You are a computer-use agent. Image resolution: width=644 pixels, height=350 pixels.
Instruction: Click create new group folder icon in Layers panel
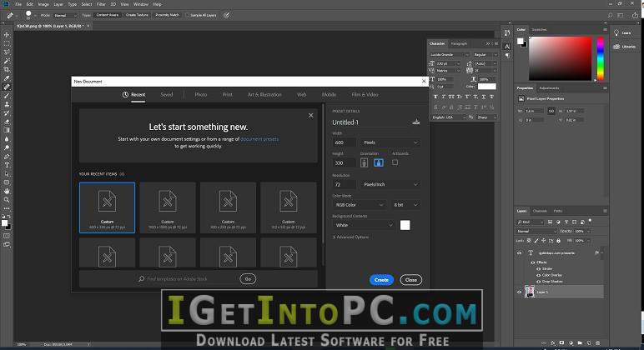pos(580,342)
